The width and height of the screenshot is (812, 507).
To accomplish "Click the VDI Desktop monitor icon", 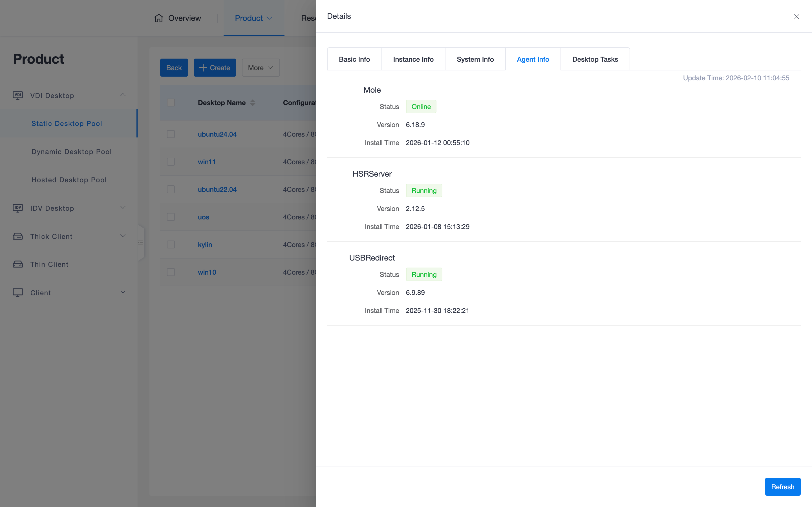I will (x=18, y=95).
